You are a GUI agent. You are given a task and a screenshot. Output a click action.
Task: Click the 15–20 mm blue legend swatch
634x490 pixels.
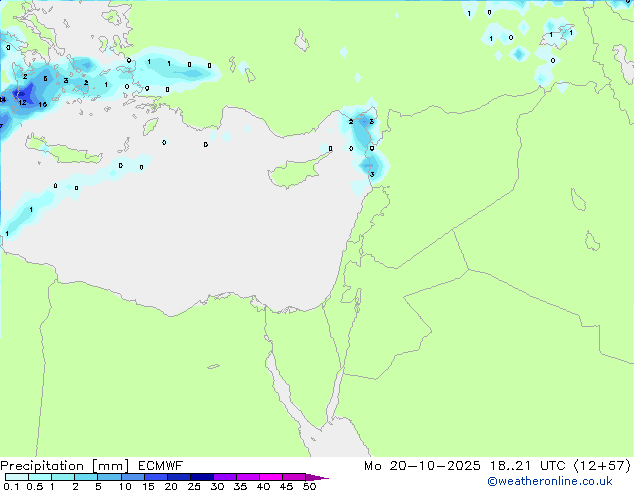pyautogui.click(x=156, y=477)
